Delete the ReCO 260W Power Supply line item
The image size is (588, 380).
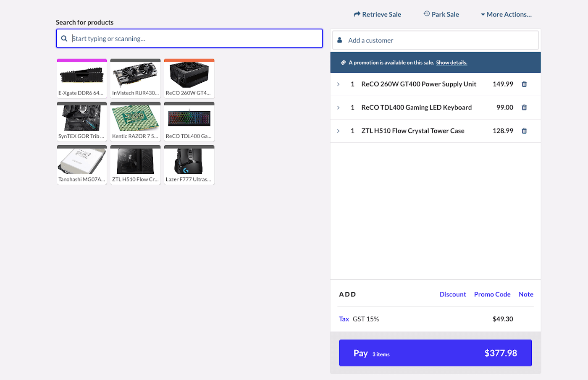[x=524, y=84]
